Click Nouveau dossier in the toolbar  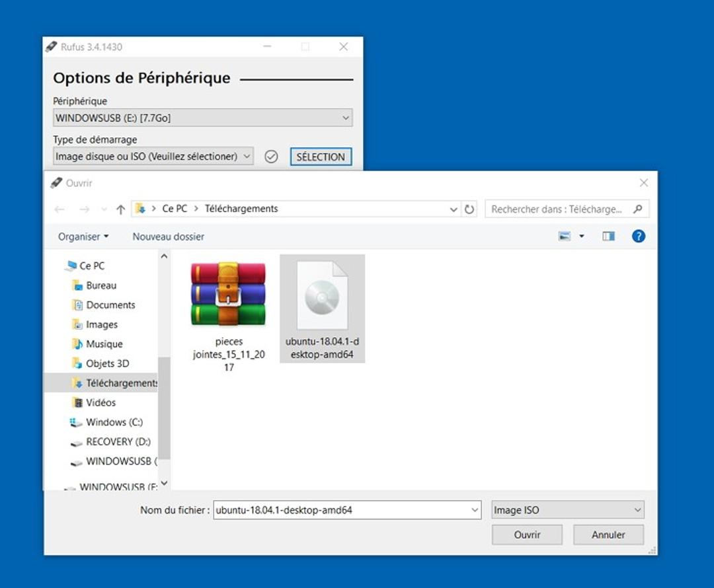point(168,237)
